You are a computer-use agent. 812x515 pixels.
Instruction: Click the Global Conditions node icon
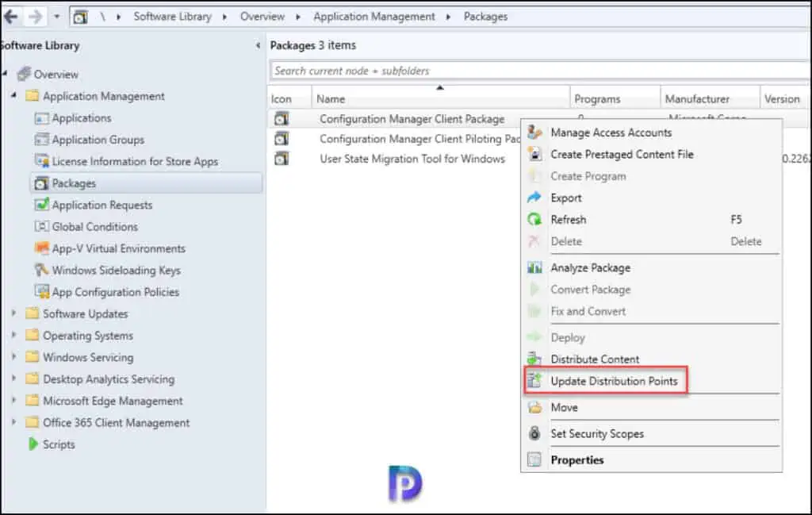41,226
